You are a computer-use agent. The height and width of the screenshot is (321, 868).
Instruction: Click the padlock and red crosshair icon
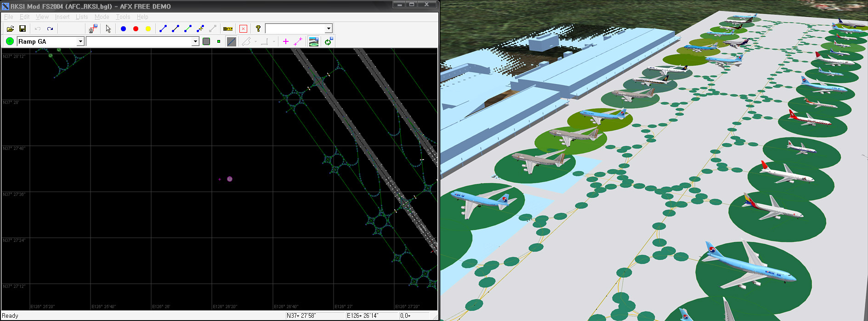pos(93,29)
